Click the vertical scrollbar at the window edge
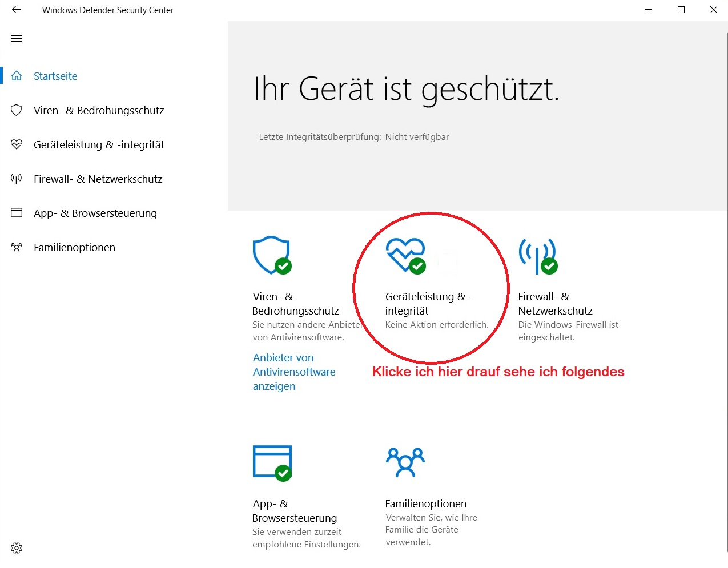728x568 pixels. tap(727, 291)
